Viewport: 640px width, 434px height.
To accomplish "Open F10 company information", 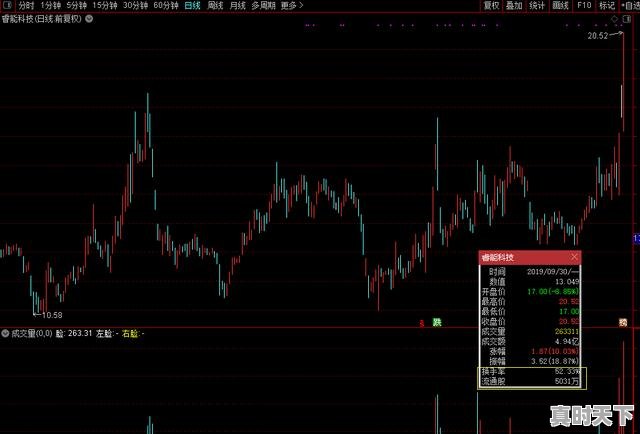I will (x=584, y=6).
